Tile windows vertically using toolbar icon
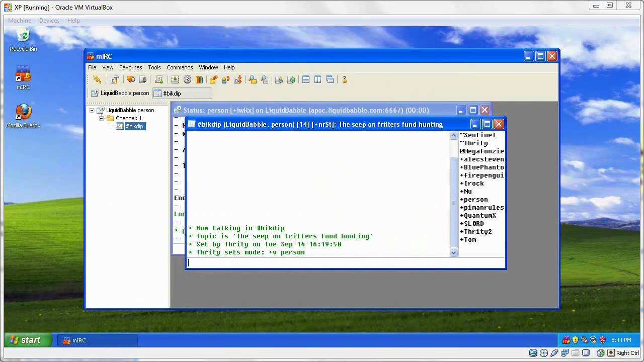Image resolution: width=644 pixels, height=362 pixels. 318,79
